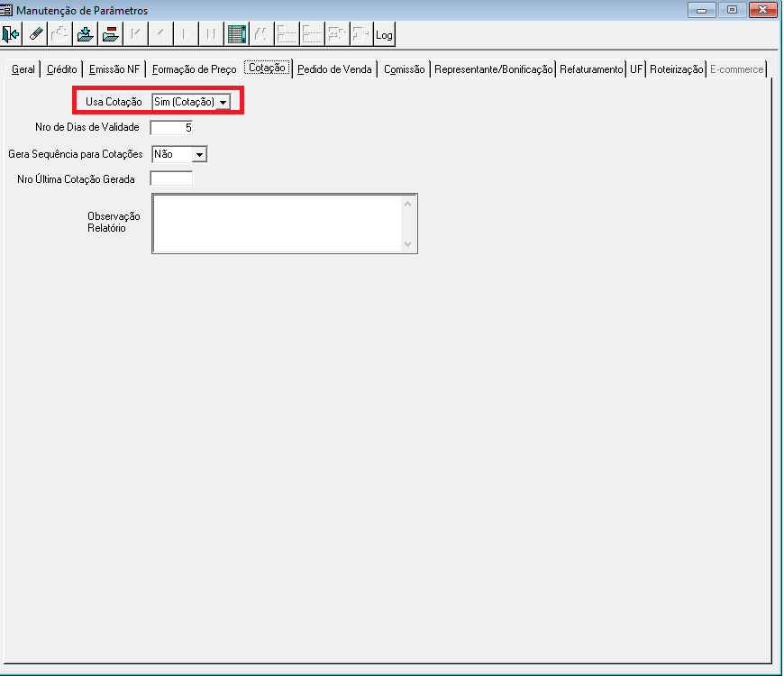This screenshot has width=784, height=676.
Task: Select the Cotação tab
Action: [267, 68]
